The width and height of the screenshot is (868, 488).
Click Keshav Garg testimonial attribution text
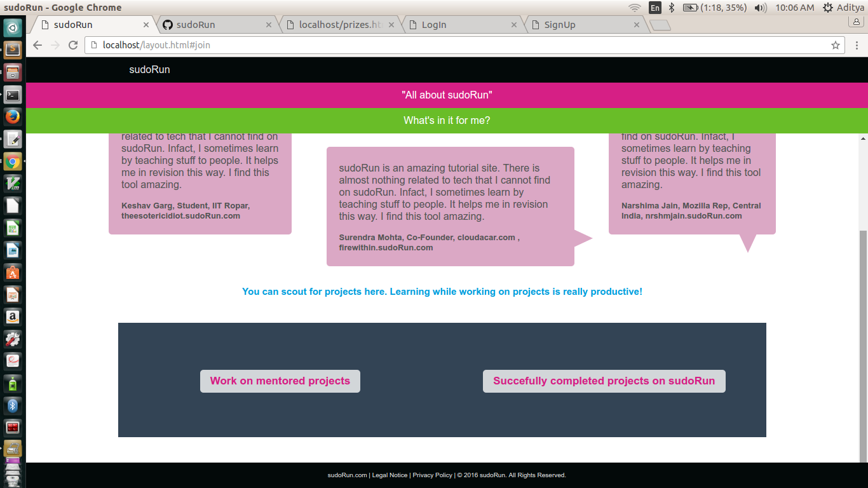coord(186,211)
